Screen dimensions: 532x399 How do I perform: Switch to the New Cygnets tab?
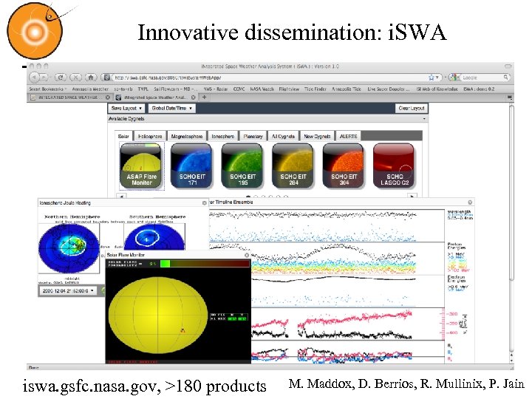click(317, 137)
